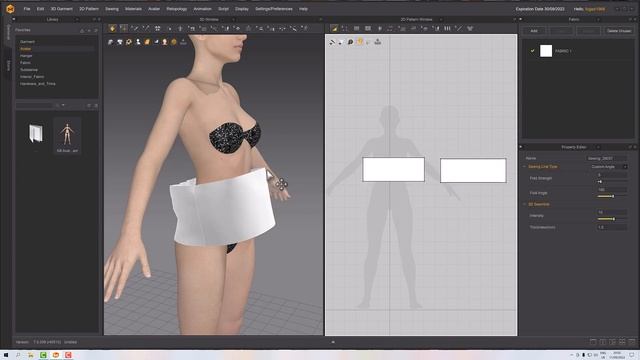
Task: Click the second grid-rectangle icon in 2D toolbar
Action: [x=368, y=28]
